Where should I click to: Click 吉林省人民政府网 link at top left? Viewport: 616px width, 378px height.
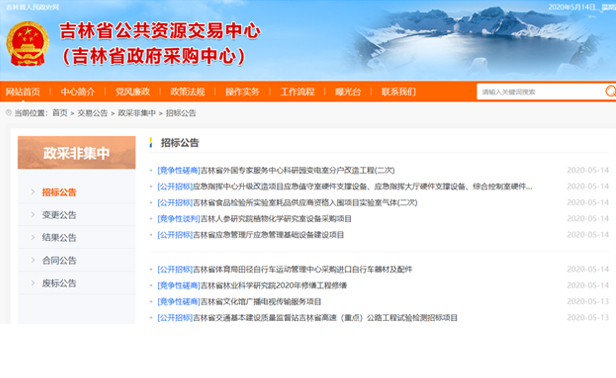pos(32,7)
